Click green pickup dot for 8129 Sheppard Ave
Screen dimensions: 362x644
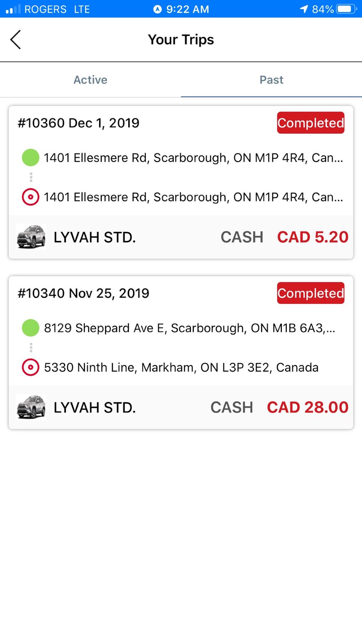(x=30, y=328)
